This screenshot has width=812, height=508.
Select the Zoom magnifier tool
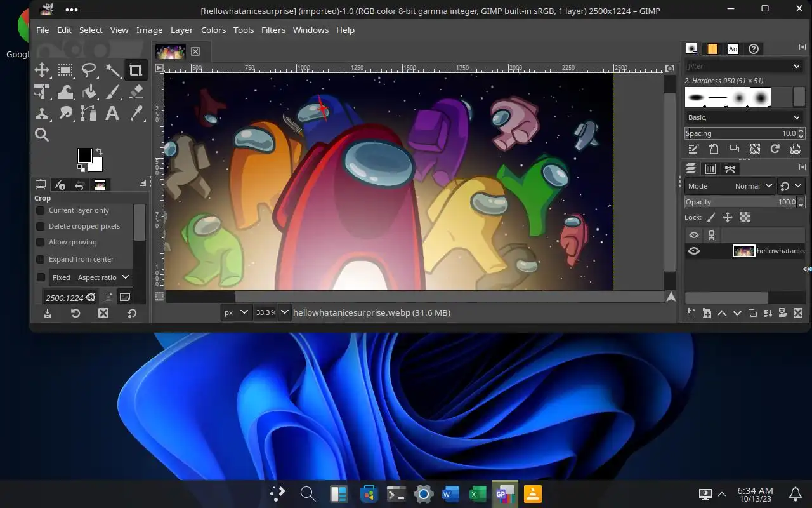(42, 135)
